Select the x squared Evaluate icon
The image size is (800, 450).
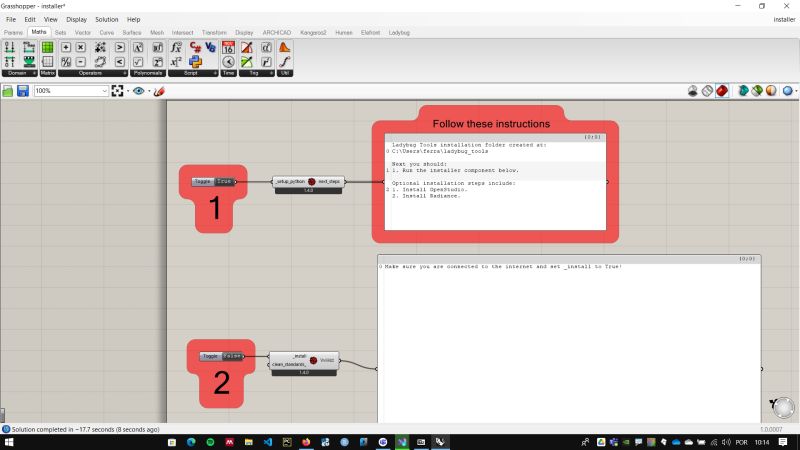[x=176, y=62]
